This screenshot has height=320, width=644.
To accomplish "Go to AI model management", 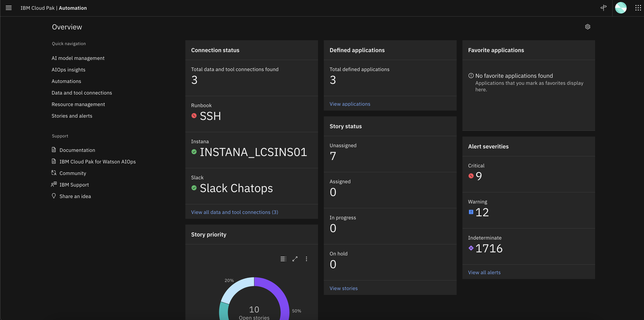I will pos(78,58).
